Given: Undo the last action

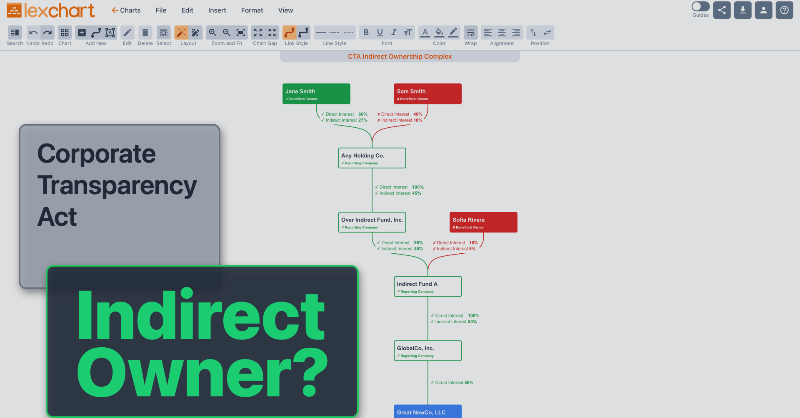Looking at the screenshot, I should tap(33, 33).
